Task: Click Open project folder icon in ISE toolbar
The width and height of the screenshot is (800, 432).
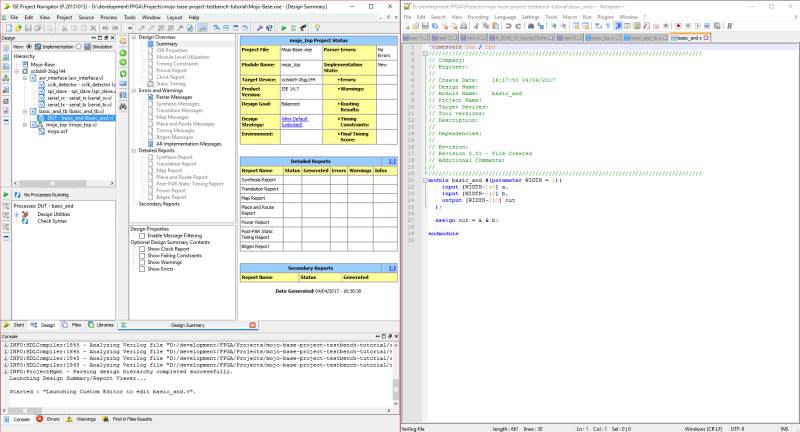Action: (18, 28)
